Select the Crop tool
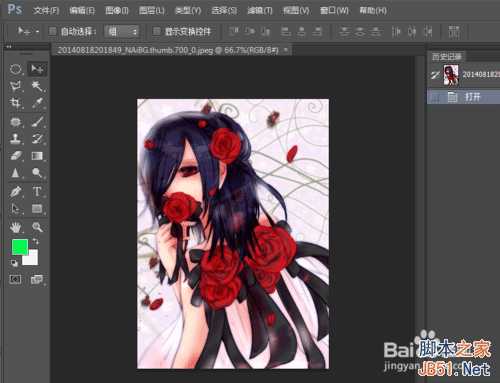This screenshot has width=500, height=383. tap(15, 102)
